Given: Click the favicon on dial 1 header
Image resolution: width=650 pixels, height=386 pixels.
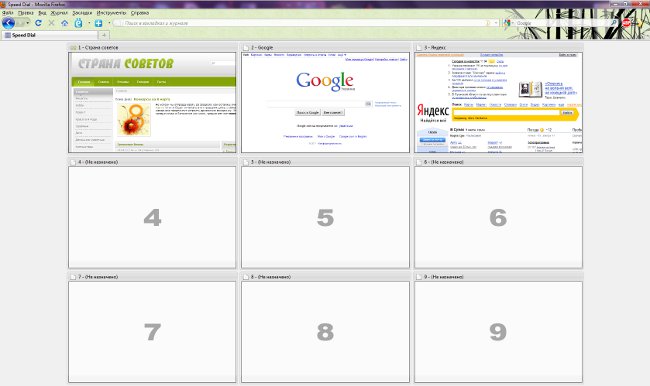Looking at the screenshot, I should 73,48.
